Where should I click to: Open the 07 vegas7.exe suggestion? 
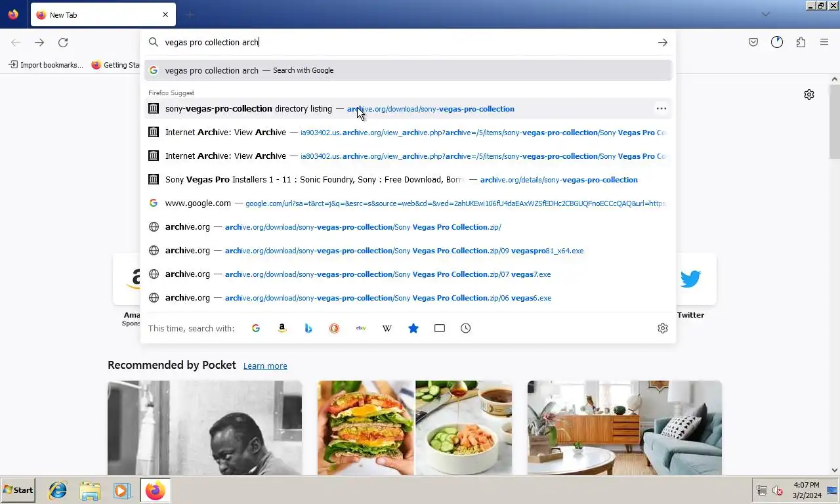click(x=408, y=274)
